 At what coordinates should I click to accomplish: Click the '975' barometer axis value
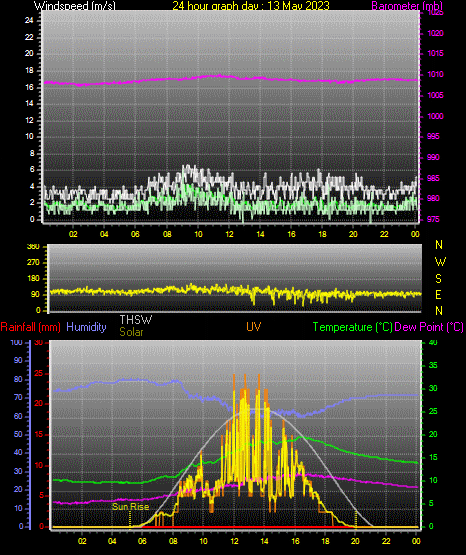coord(433,219)
